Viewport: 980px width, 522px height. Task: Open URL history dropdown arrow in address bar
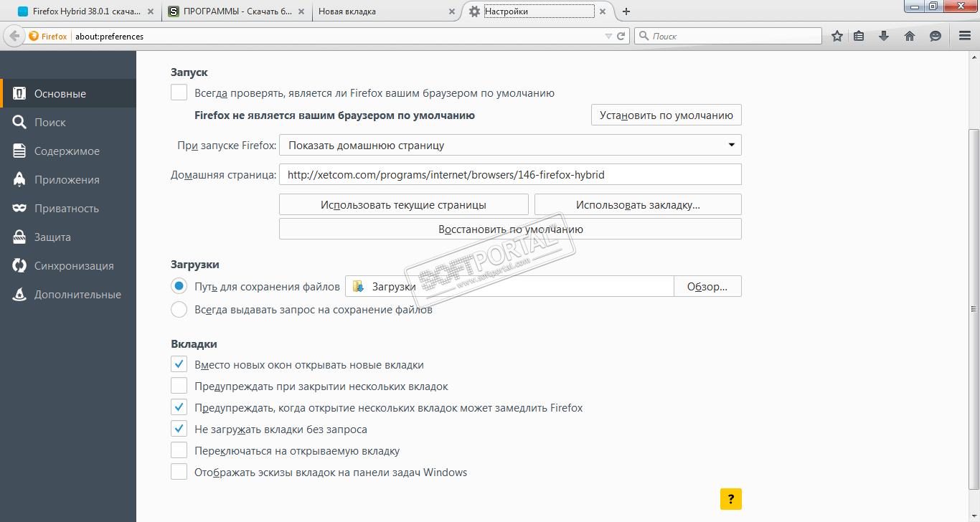click(x=608, y=36)
